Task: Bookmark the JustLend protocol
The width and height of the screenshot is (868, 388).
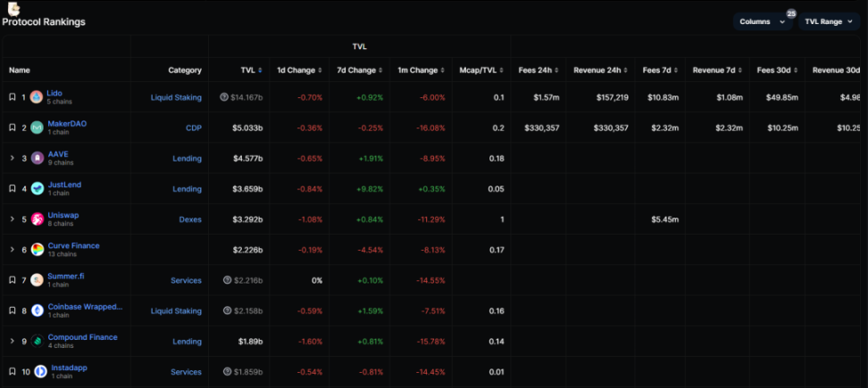Action: (x=13, y=188)
